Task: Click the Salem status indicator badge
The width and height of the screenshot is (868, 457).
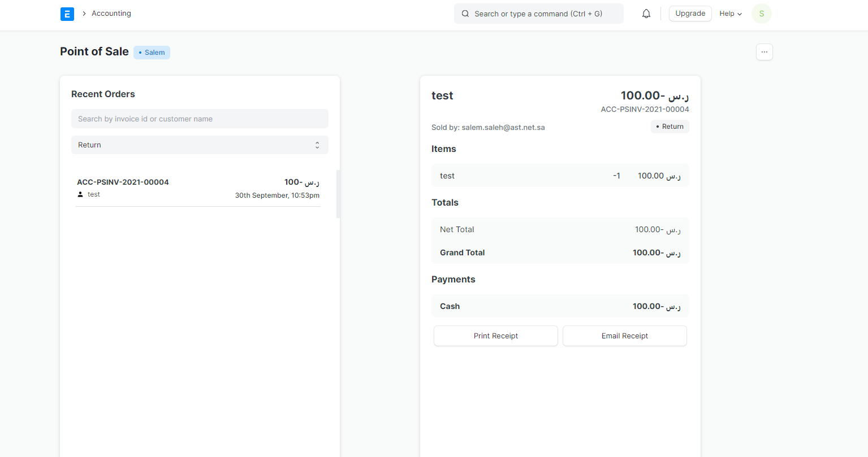Action: point(152,52)
